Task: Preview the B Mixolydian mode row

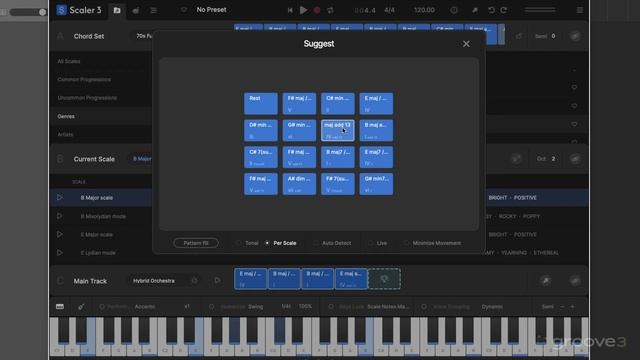Action: [60, 216]
